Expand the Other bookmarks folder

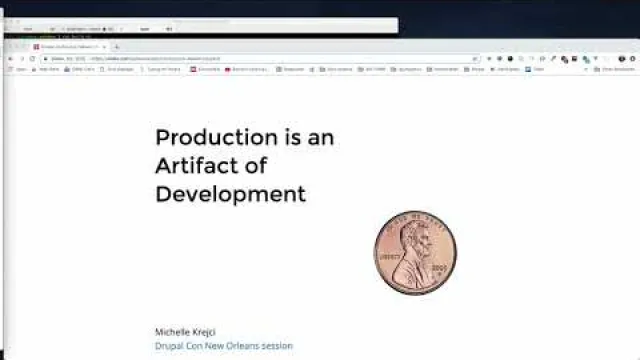coord(614,69)
